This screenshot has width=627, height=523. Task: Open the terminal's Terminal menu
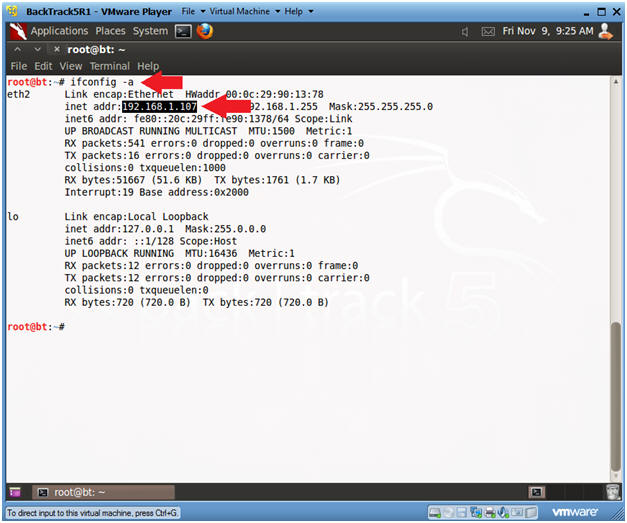110,66
